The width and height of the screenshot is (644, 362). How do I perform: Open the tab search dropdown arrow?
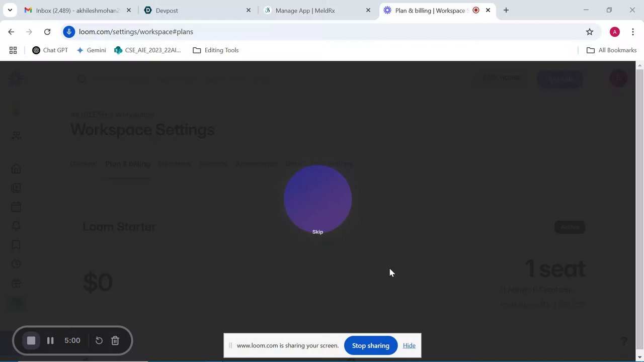(x=10, y=10)
